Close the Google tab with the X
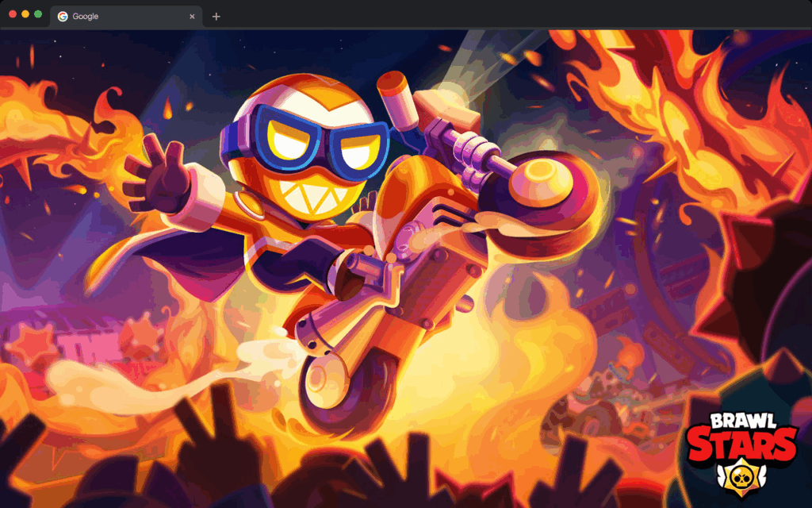The image size is (812, 508). coord(193,16)
